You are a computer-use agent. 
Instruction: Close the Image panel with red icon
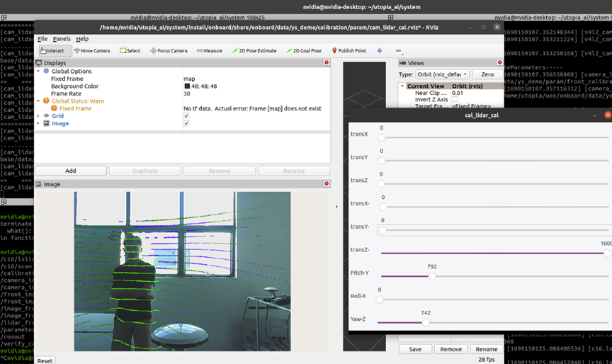(x=327, y=183)
